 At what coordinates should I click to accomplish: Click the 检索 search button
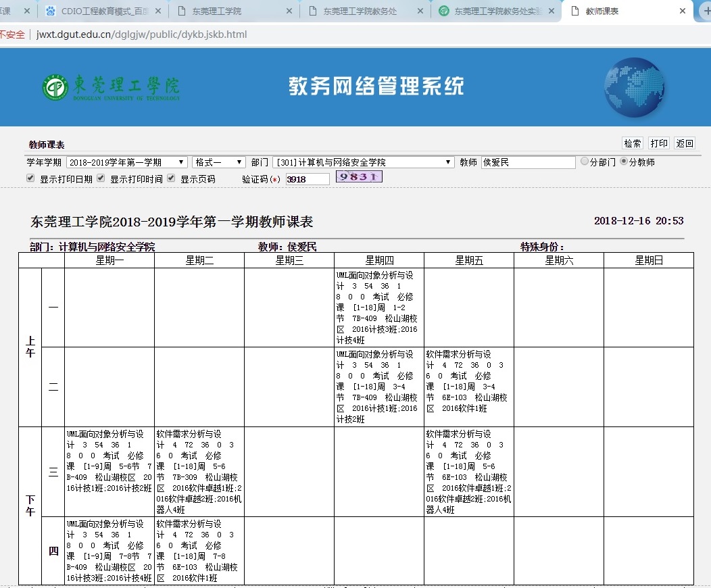pyautogui.click(x=633, y=143)
